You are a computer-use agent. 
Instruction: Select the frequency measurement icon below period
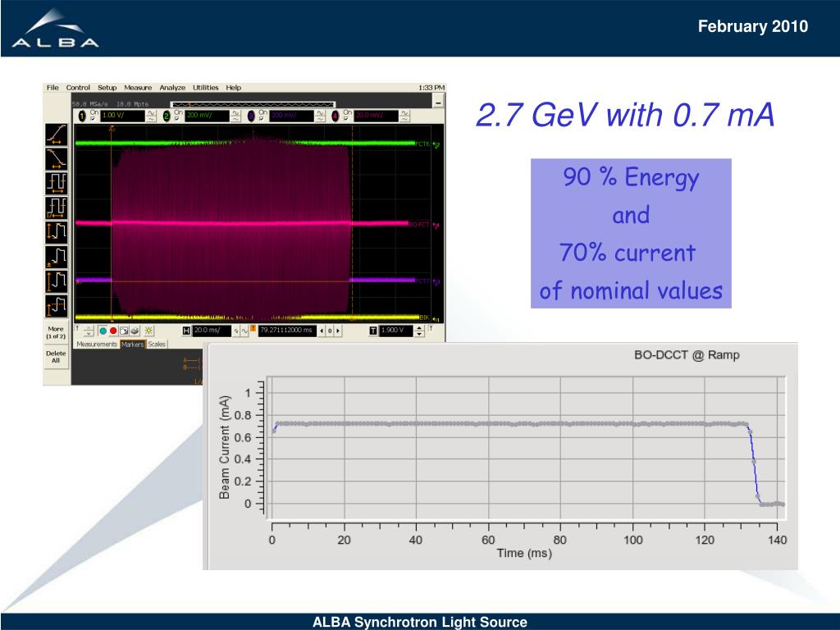(57, 208)
